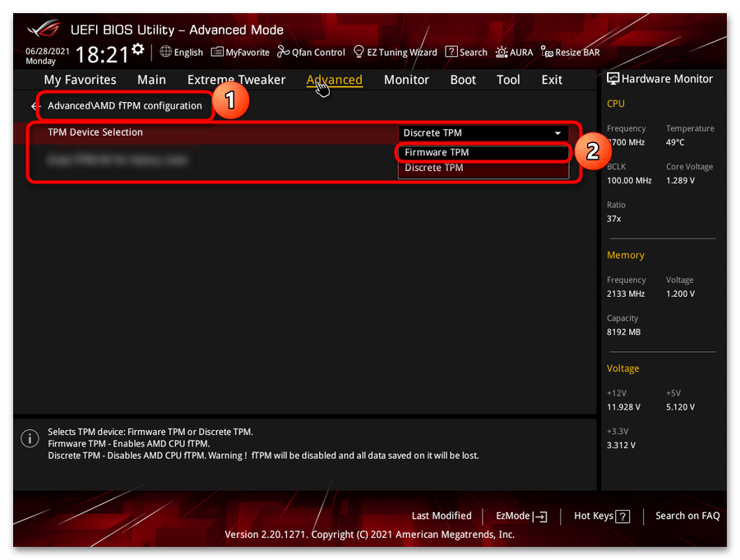Image resolution: width=740 pixels, height=560 pixels.
Task: Click the Resize BAR icon
Action: click(x=547, y=52)
